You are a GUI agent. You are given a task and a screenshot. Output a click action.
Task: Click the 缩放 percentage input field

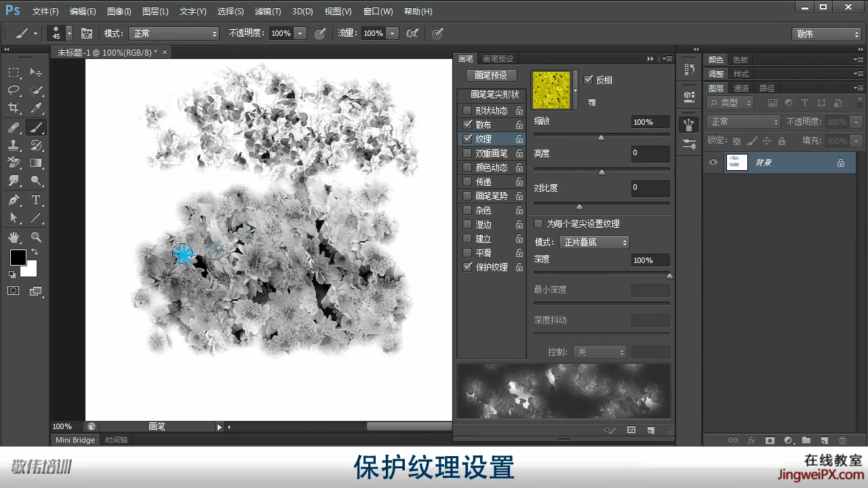[x=650, y=122]
